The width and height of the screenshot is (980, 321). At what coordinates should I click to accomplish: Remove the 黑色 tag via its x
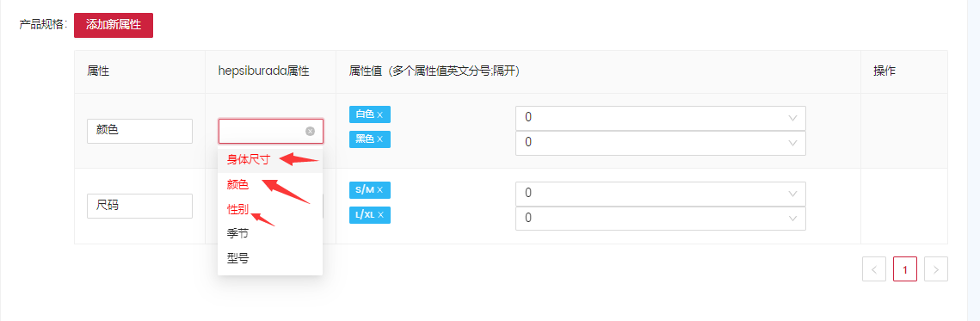click(379, 139)
